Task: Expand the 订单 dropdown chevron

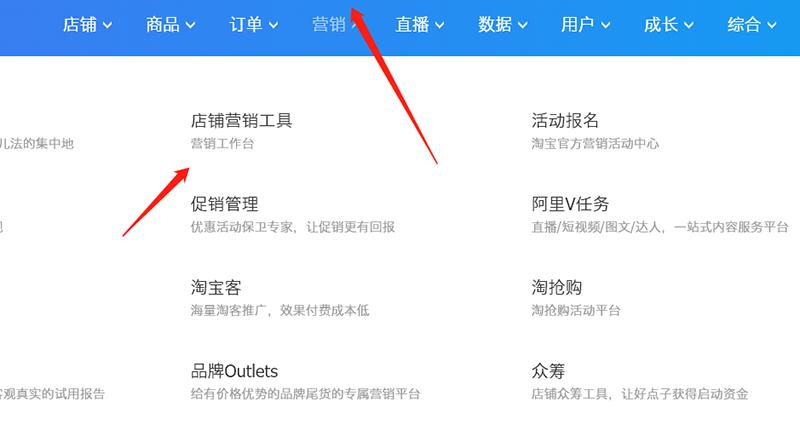Action: [x=273, y=25]
